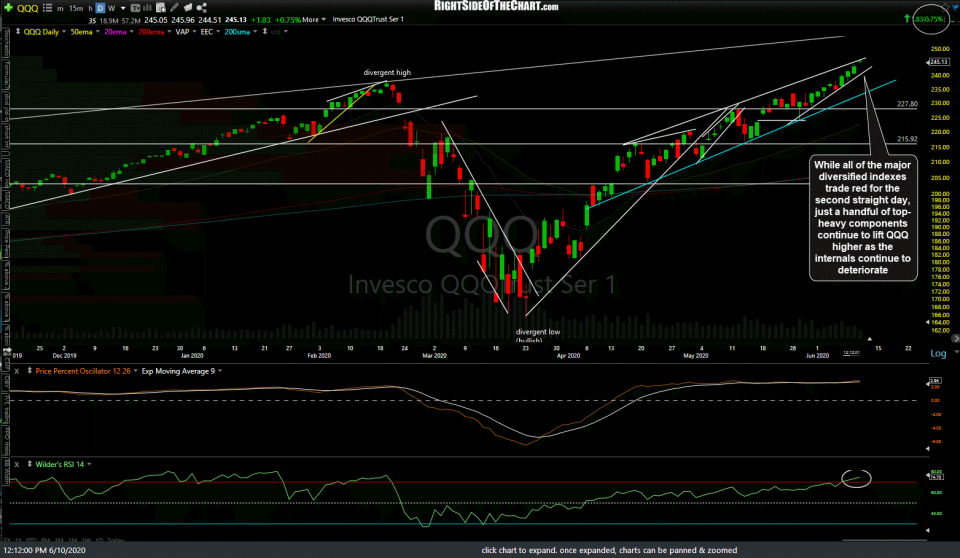960x558 pixels.
Task: Click the 'divergent low' chart annotation
Action: [x=538, y=332]
